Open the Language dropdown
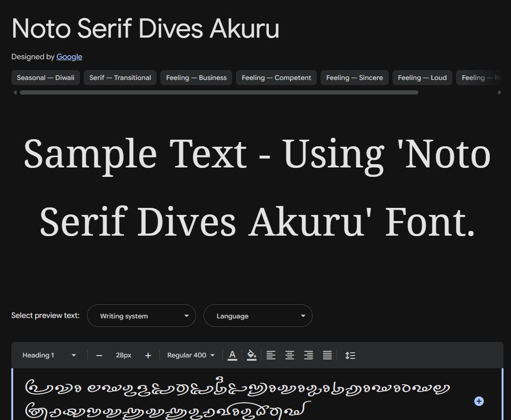 pyautogui.click(x=258, y=316)
